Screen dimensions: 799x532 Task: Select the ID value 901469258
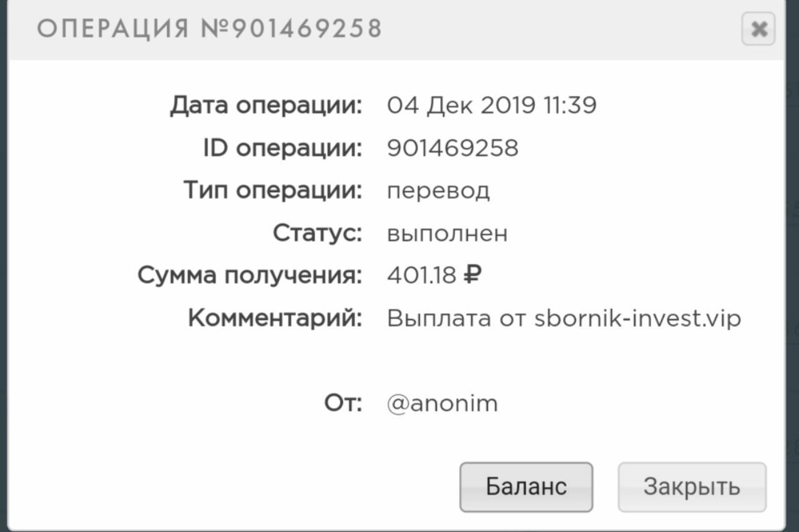(x=453, y=148)
